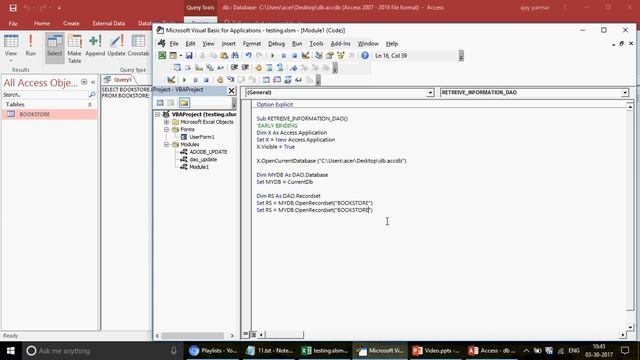
Task: Select UserForm1 in project tree
Action: point(202,137)
